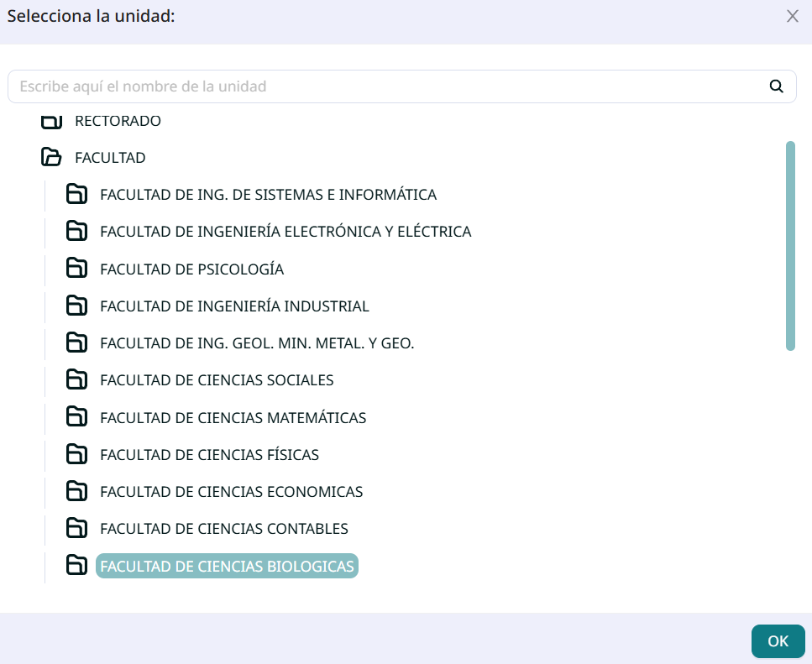The image size is (812, 664).
Task: Select the RECTORADO unit label
Action: (x=118, y=122)
